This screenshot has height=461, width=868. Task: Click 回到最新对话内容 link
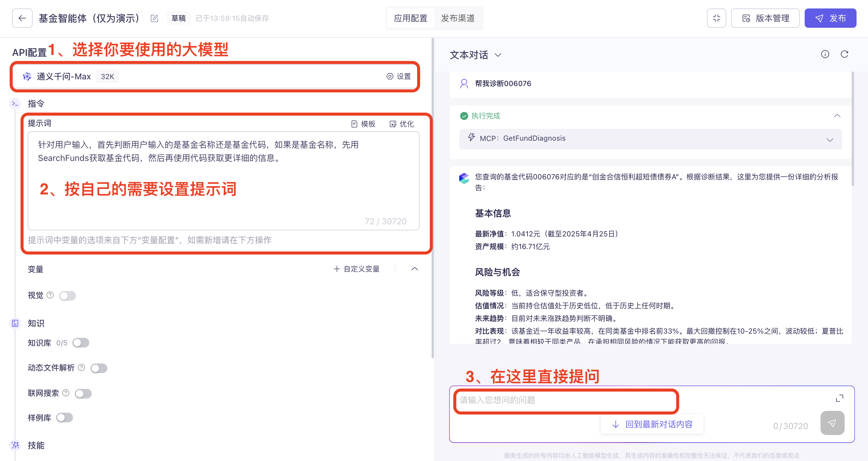(x=652, y=424)
